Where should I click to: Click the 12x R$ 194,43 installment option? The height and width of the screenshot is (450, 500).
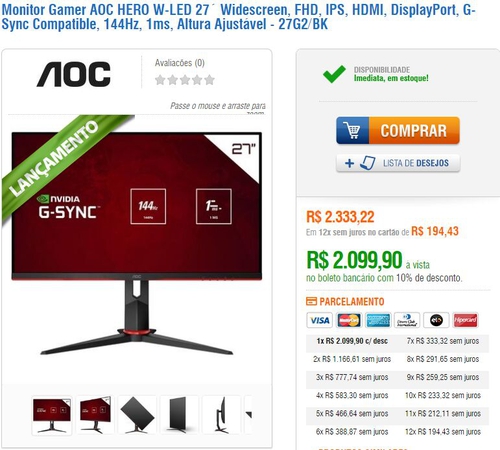443,432
